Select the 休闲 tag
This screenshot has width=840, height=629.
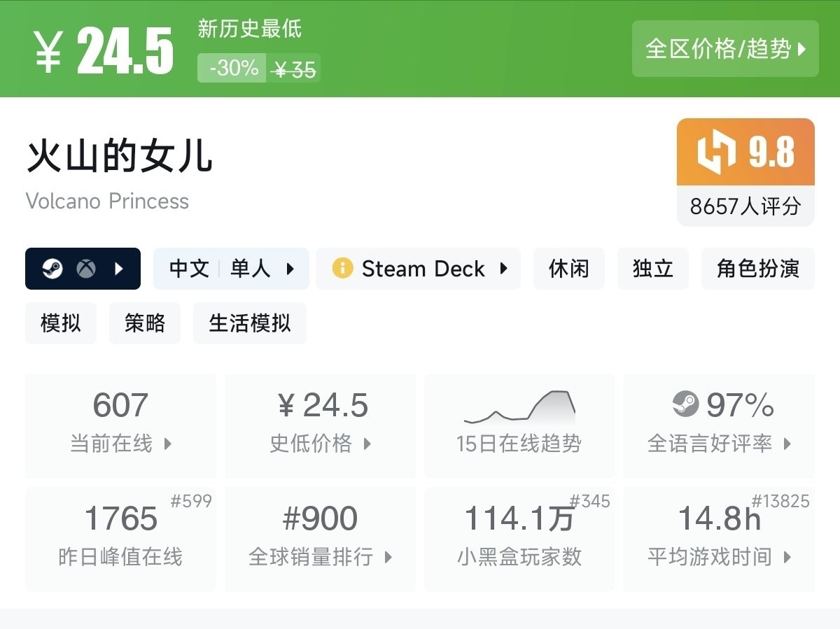(x=569, y=269)
